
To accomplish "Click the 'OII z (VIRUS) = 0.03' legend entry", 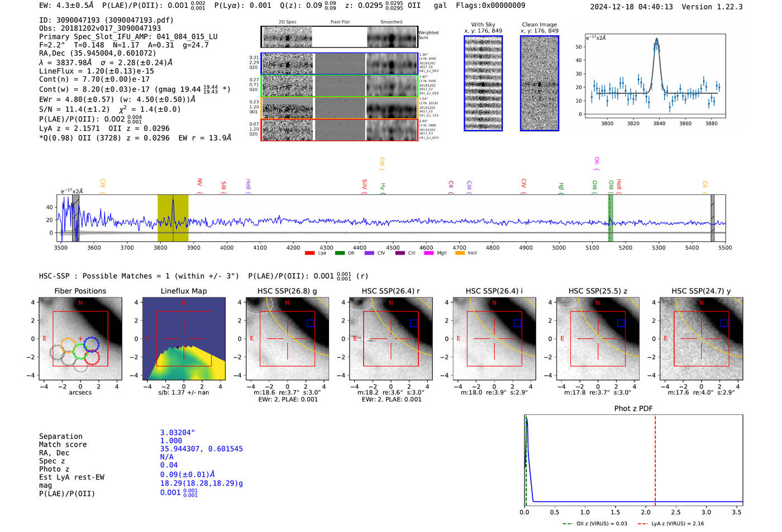I will [x=595, y=524].
